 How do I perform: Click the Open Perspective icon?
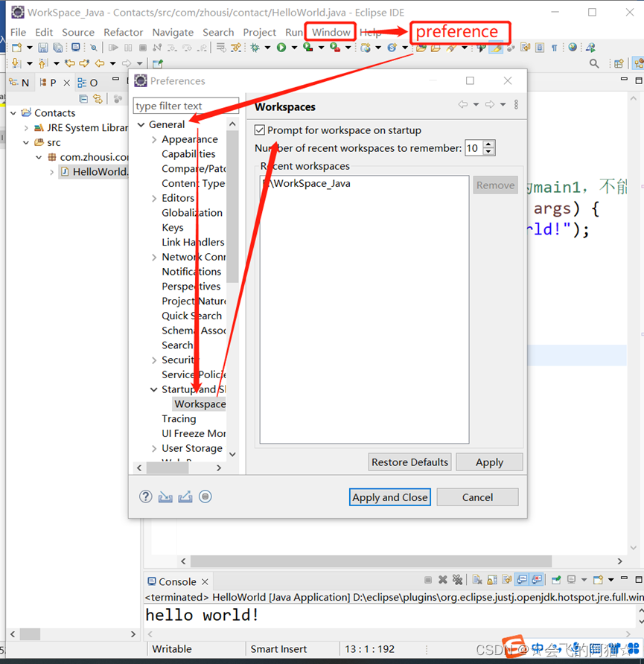619,63
